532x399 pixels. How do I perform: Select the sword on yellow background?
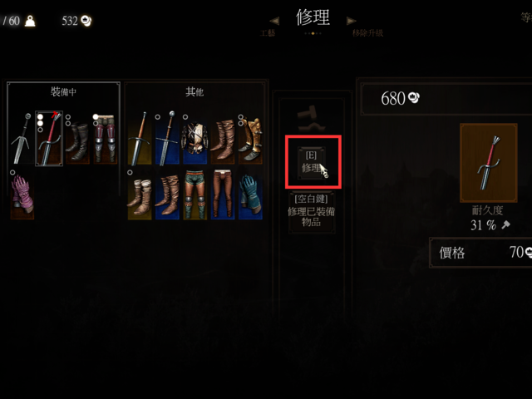[x=140, y=139]
